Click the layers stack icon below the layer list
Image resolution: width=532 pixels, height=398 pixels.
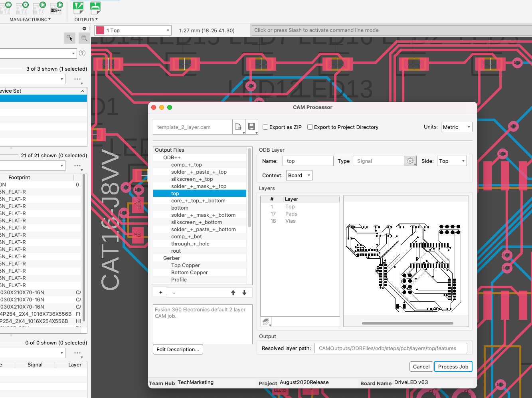(266, 321)
